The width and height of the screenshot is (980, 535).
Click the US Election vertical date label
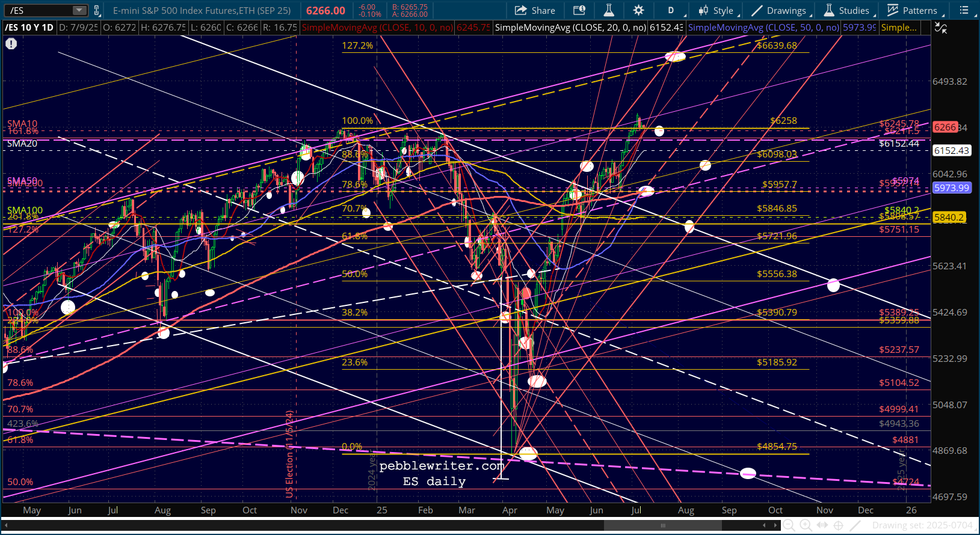289,454
